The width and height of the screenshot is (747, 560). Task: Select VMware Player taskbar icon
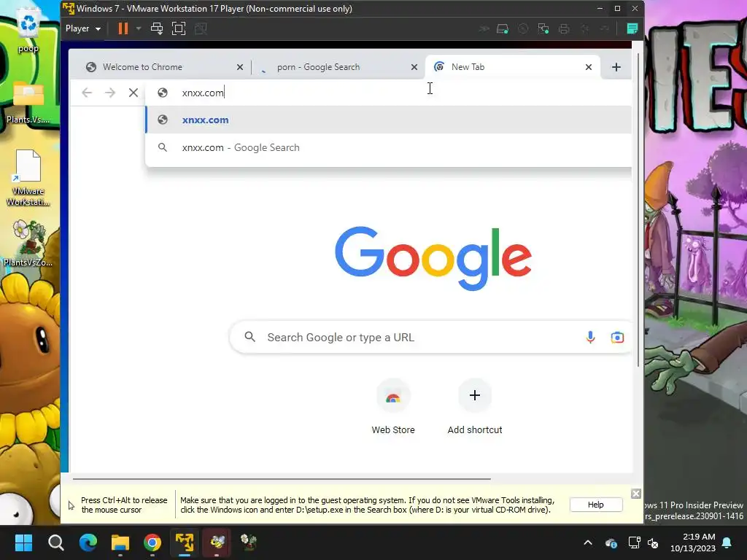pos(185,542)
